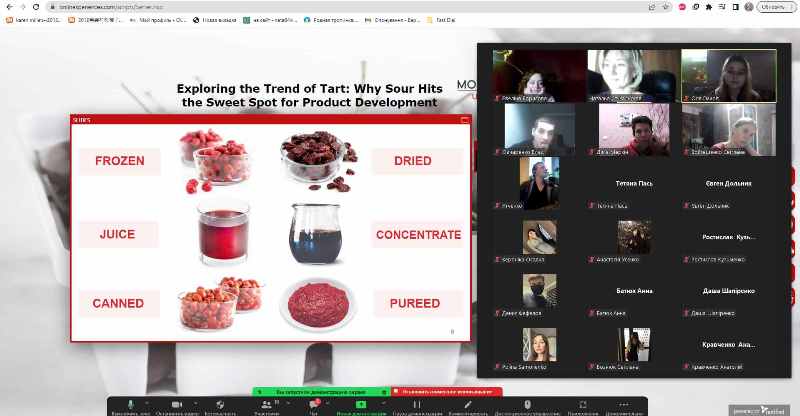This screenshot has width=800, height=416.
Task: Expand share options arrow beside New Share
Action: coord(384,403)
